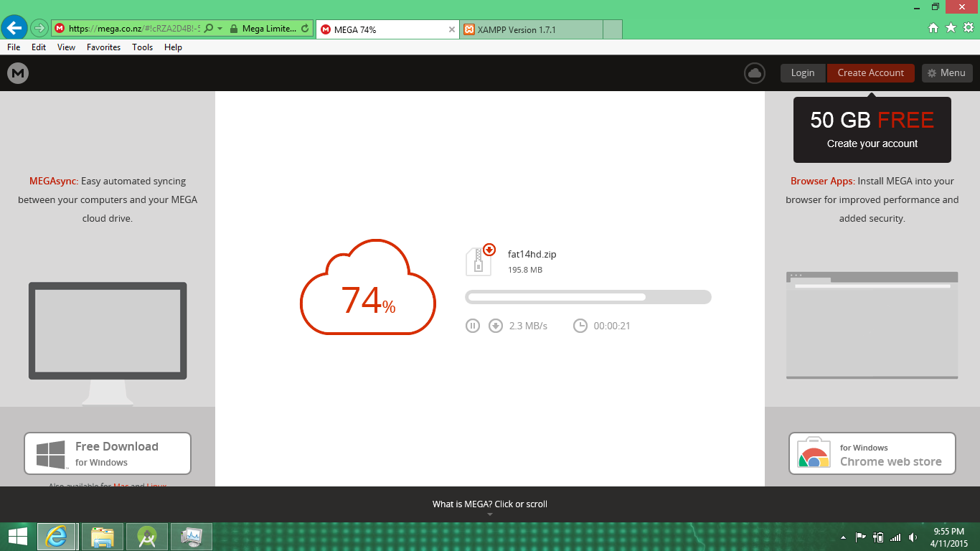Click the green security lock icon
The height and width of the screenshot is (551, 980).
tap(234, 29)
